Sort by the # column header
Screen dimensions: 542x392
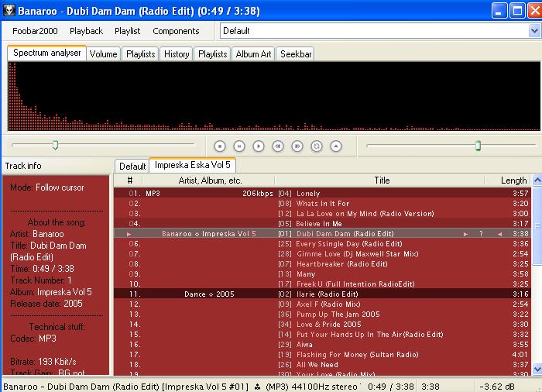pyautogui.click(x=130, y=181)
